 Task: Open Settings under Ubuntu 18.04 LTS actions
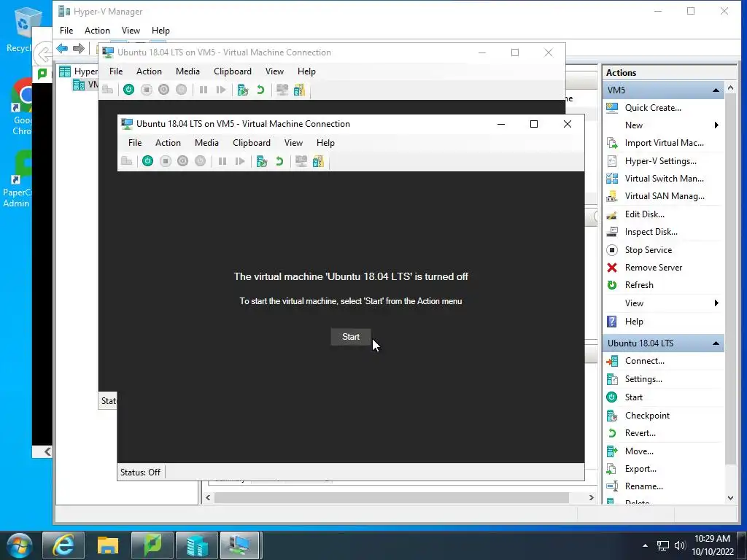click(643, 379)
